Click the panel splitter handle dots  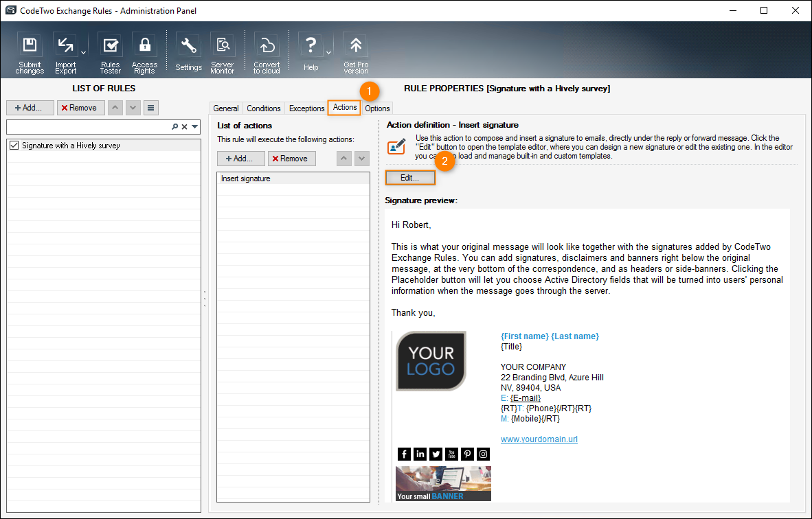(205, 299)
